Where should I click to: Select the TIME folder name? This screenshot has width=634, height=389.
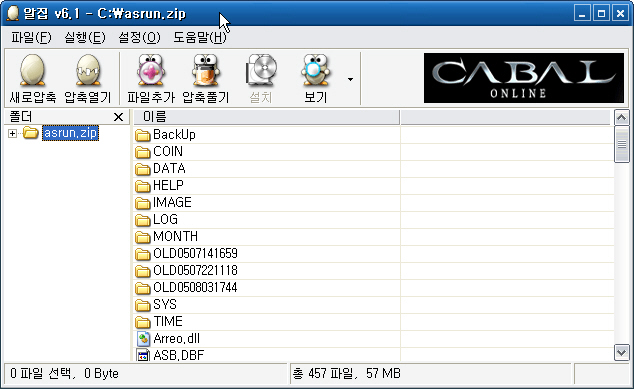pos(168,321)
